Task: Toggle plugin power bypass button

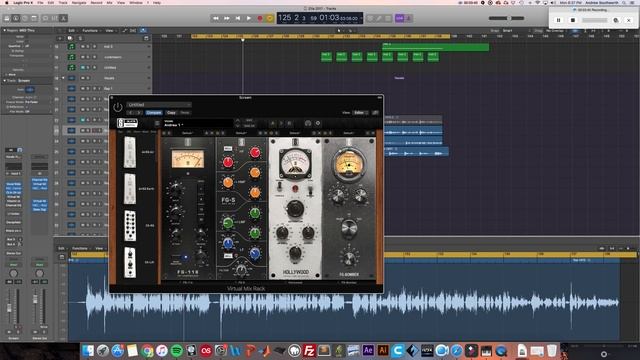Action: 118,107
